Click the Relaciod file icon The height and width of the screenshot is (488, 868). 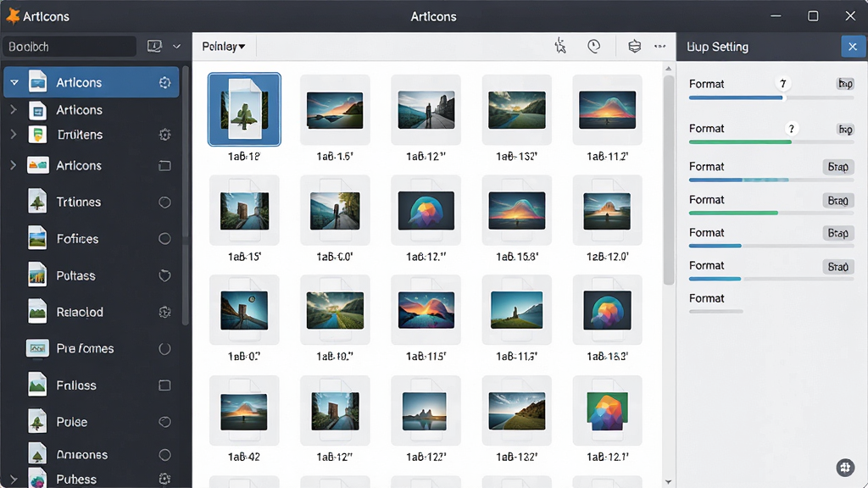coord(37,312)
